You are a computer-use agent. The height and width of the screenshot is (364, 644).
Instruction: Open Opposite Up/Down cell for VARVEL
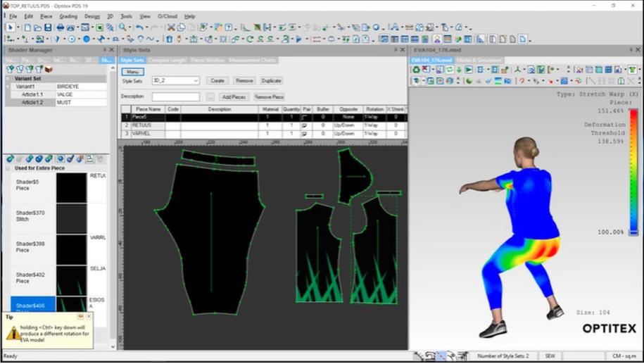click(x=348, y=134)
